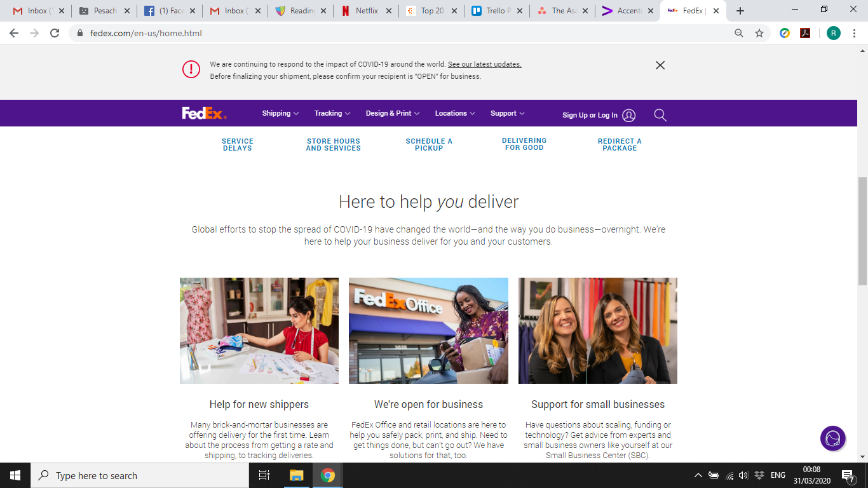Screen dimensions: 868x488
Task: Expand the Design & Print dropdown
Action: pos(393,113)
